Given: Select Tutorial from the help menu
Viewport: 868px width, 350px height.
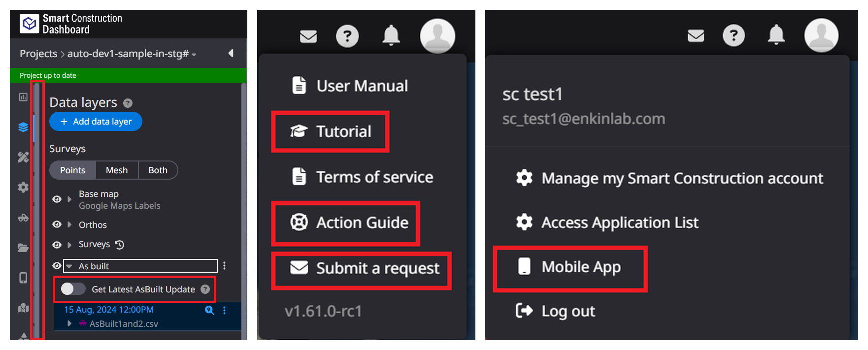Looking at the screenshot, I should [x=331, y=131].
